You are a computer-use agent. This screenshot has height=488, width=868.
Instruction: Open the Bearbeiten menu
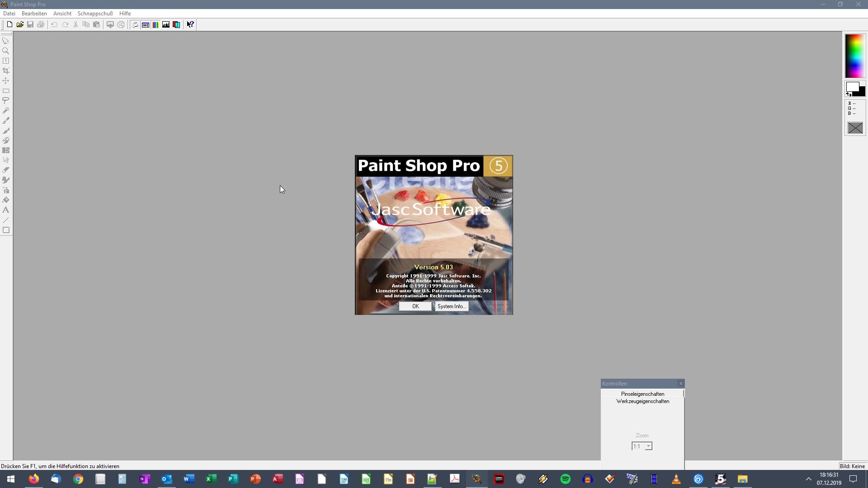click(x=34, y=14)
